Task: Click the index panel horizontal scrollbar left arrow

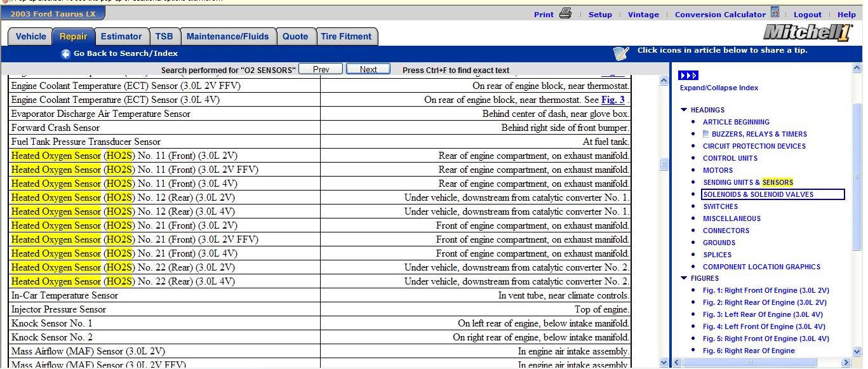Action: click(677, 363)
